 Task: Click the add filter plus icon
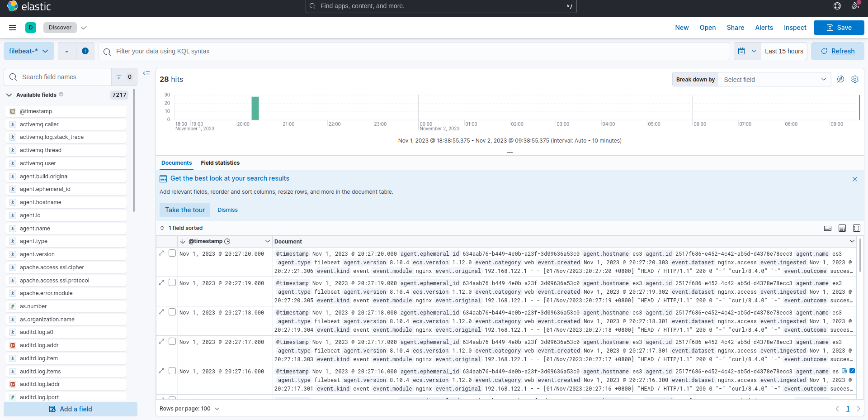coord(85,51)
